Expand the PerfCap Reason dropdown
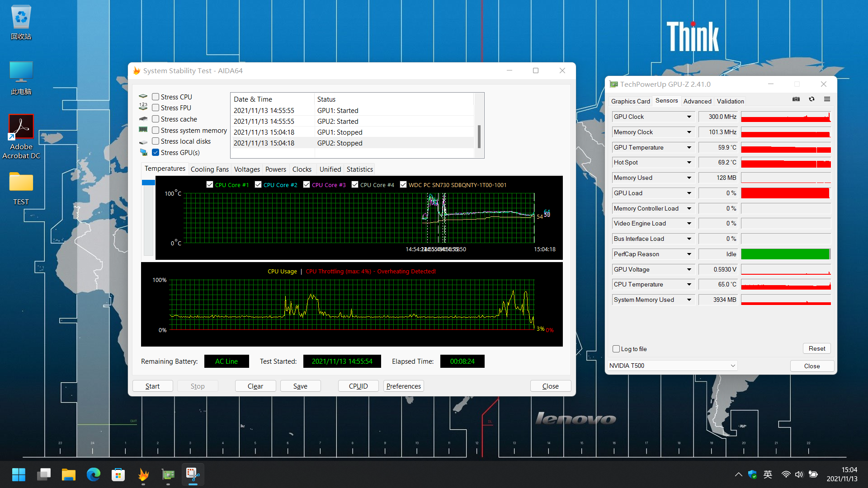The image size is (868, 488). pos(689,254)
